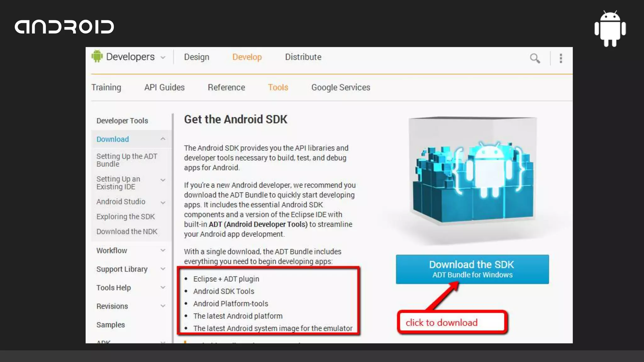Open the Distribute tab
The width and height of the screenshot is (644, 362).
point(303,57)
